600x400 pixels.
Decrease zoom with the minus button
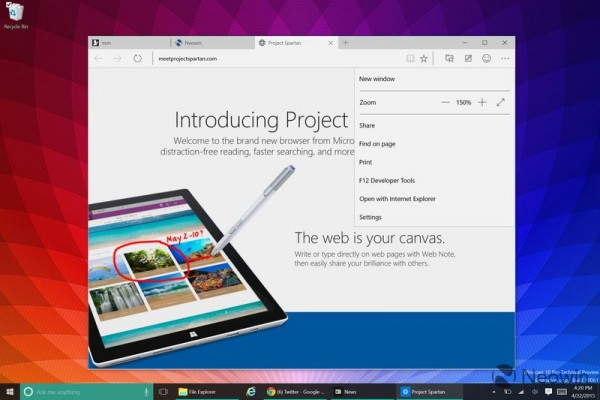[445, 102]
